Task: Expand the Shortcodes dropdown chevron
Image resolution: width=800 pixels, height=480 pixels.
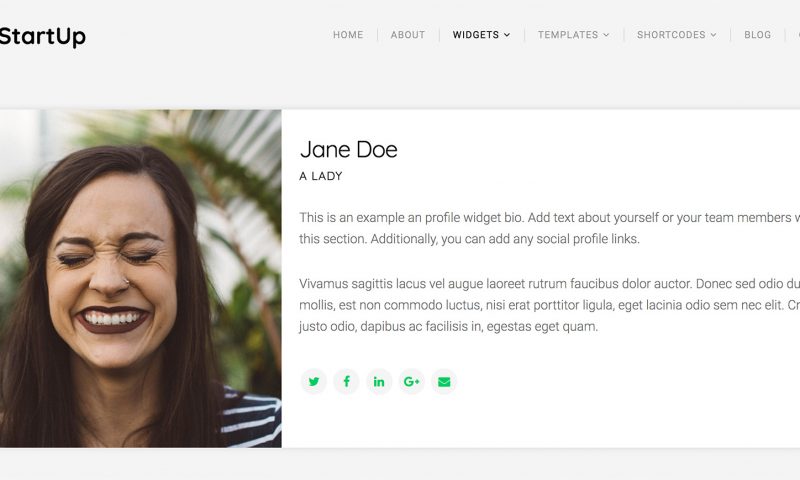Action: pos(713,35)
